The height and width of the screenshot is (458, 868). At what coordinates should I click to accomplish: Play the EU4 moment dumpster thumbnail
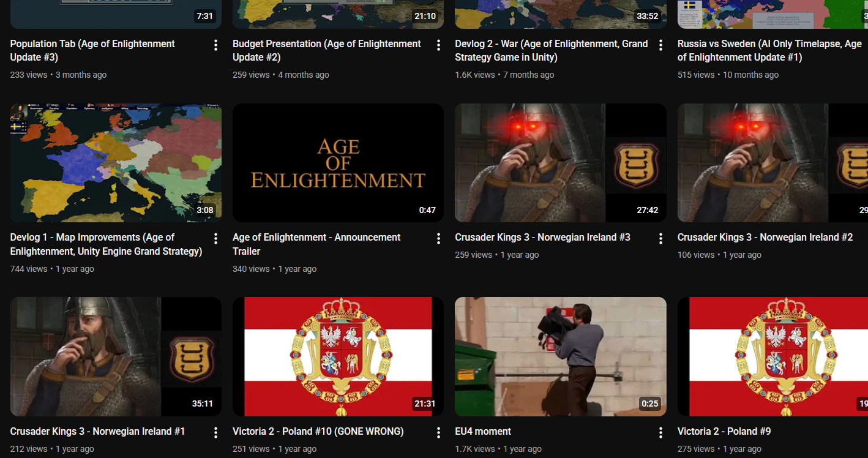(x=561, y=357)
